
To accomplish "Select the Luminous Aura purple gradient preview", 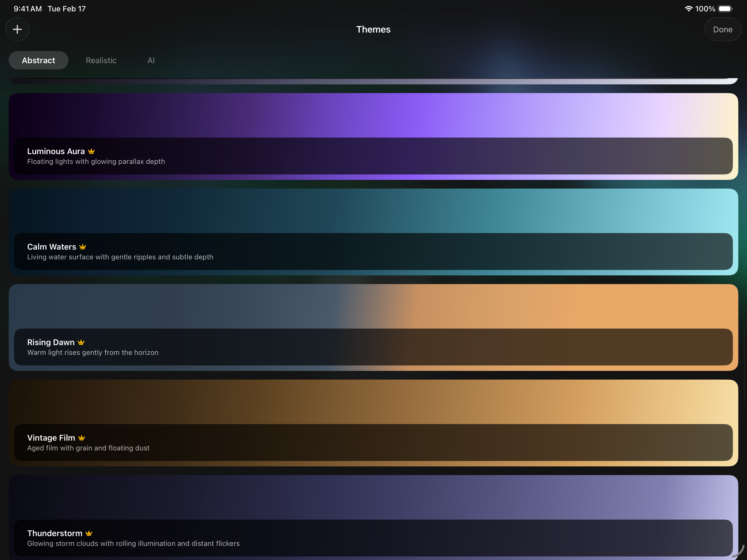I will [373, 115].
